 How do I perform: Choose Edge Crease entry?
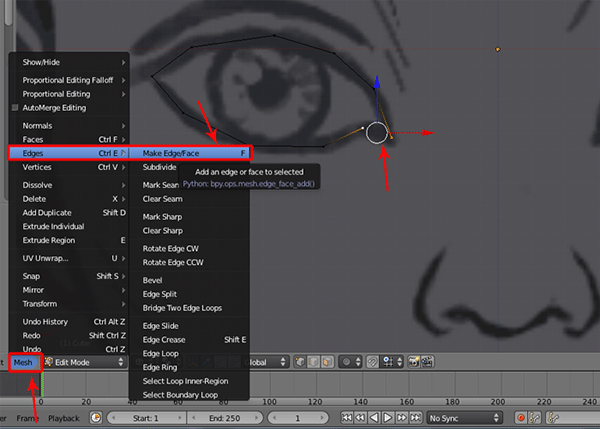point(190,339)
